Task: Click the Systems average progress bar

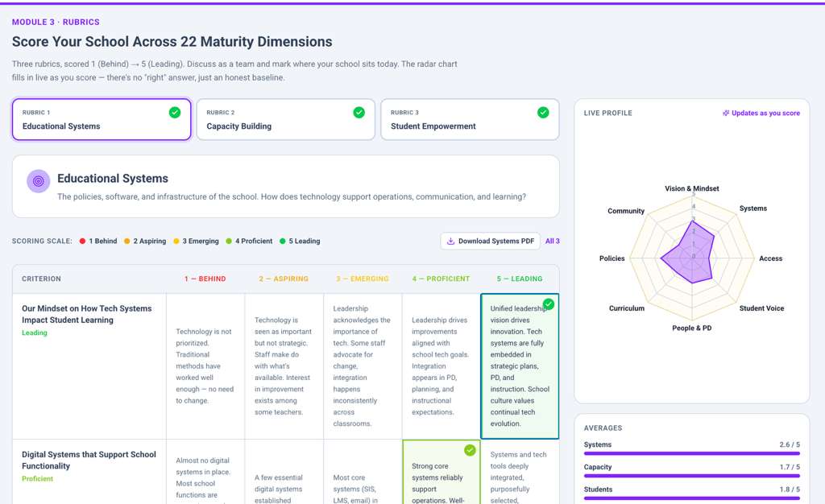Action: pos(692,453)
